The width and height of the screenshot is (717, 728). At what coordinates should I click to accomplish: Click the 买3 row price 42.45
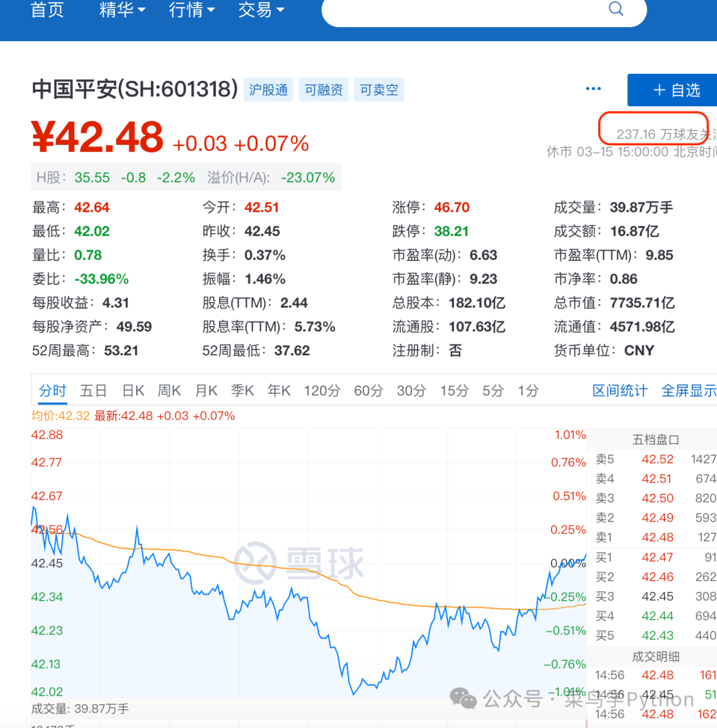pyautogui.click(x=657, y=596)
